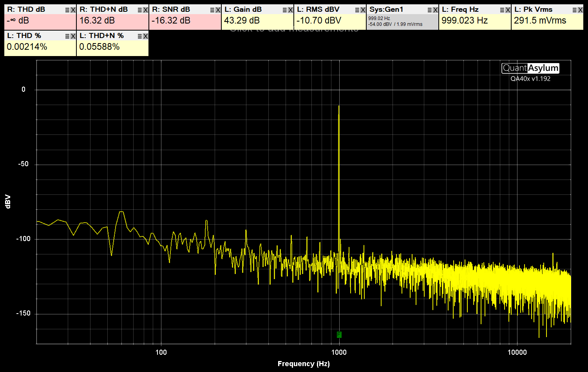Close the L: THD+N % tile

point(145,36)
